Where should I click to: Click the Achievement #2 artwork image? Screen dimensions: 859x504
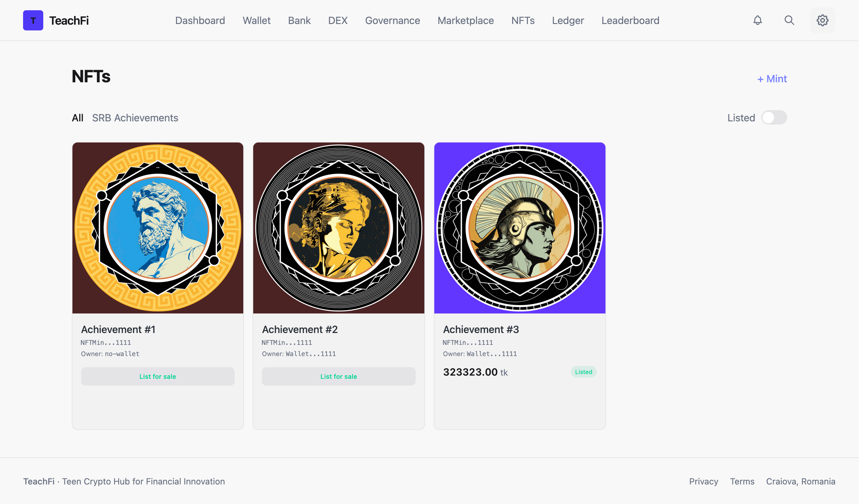click(x=338, y=228)
